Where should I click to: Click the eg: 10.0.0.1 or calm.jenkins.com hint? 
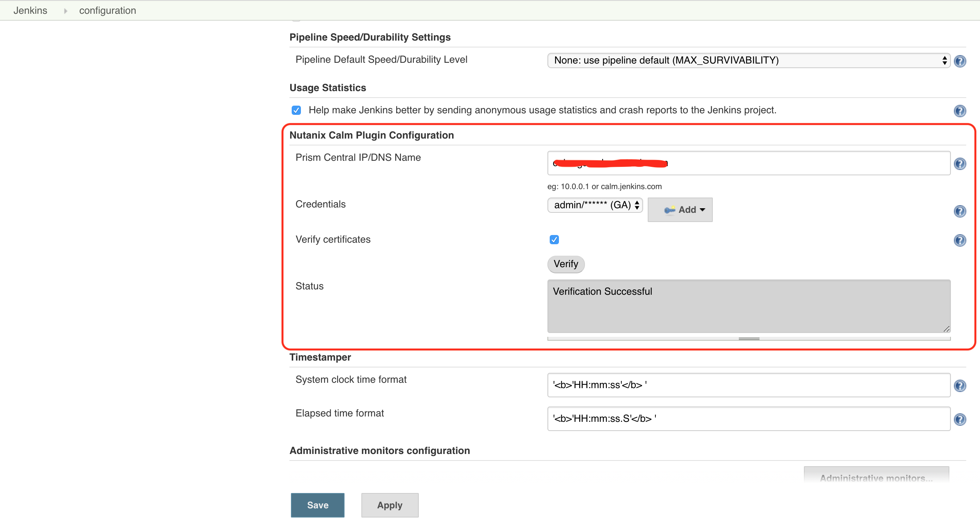[604, 186]
